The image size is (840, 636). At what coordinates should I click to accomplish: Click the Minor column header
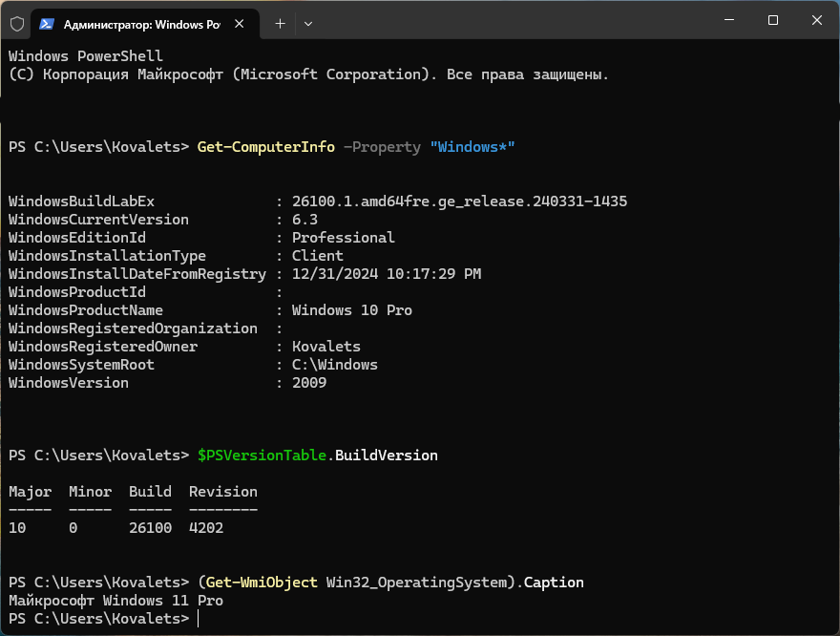[x=90, y=492]
